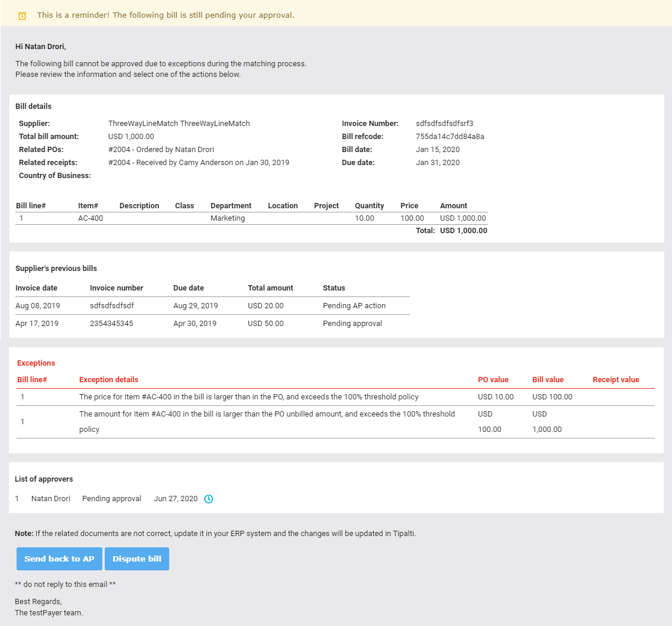Click status Pending AP action
This screenshot has width=672, height=626.
(x=354, y=306)
